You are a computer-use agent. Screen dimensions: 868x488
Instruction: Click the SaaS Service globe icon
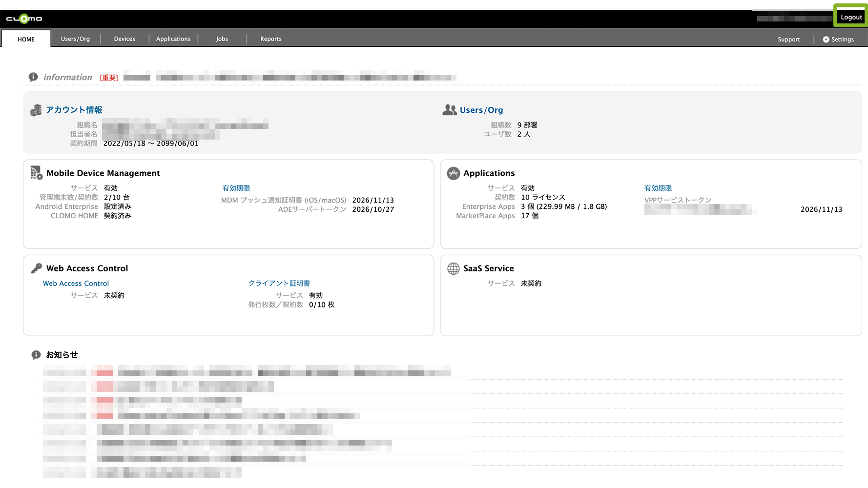[454, 268]
